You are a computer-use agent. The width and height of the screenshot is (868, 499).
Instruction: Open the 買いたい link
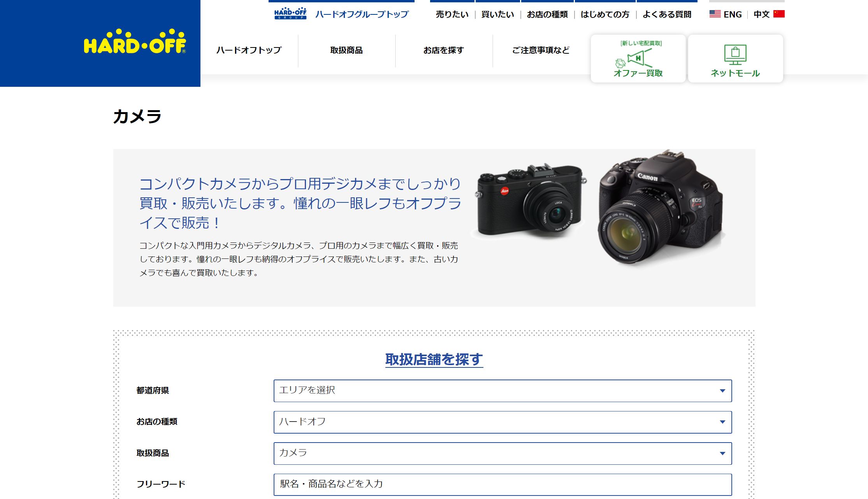pyautogui.click(x=497, y=14)
